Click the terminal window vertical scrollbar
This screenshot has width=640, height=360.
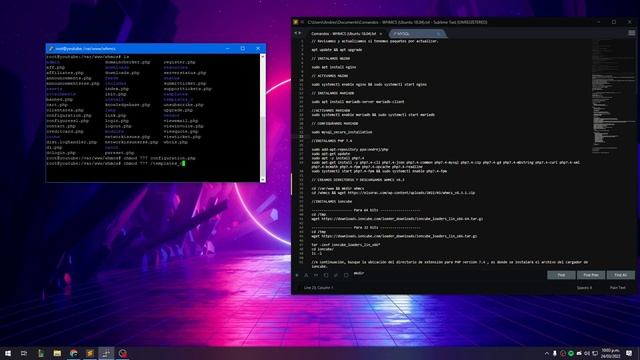262,118
